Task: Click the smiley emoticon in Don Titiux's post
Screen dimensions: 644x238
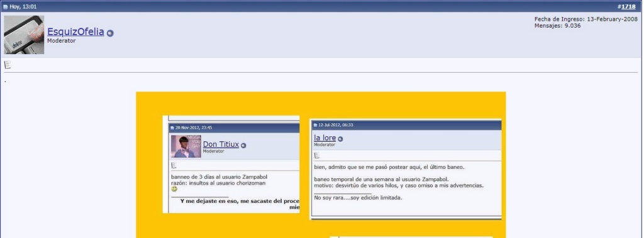Action: click(174, 189)
